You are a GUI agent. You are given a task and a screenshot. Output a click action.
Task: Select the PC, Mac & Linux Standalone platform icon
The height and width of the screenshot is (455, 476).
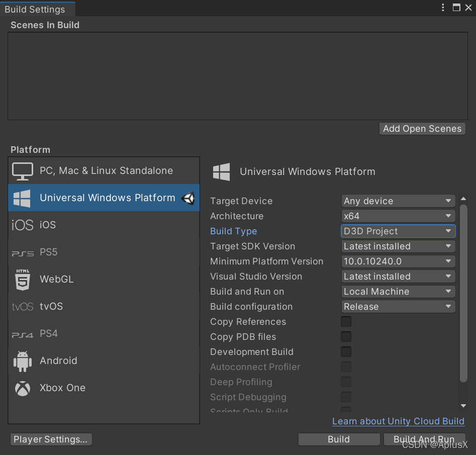[x=22, y=171]
